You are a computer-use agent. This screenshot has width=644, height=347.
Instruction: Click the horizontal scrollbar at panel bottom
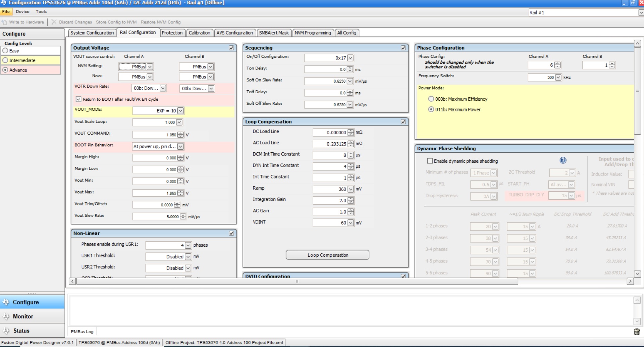[x=297, y=281]
